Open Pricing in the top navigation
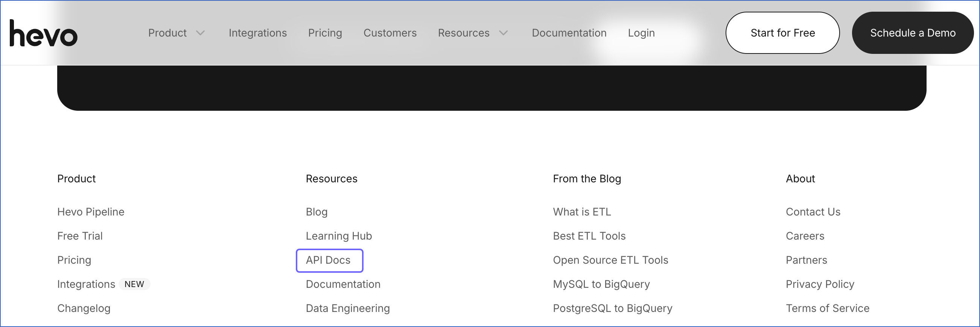Viewport: 980px width, 327px height. pos(325,33)
